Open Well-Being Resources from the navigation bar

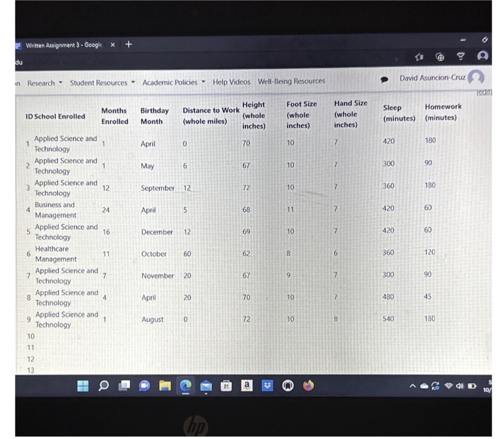click(292, 81)
